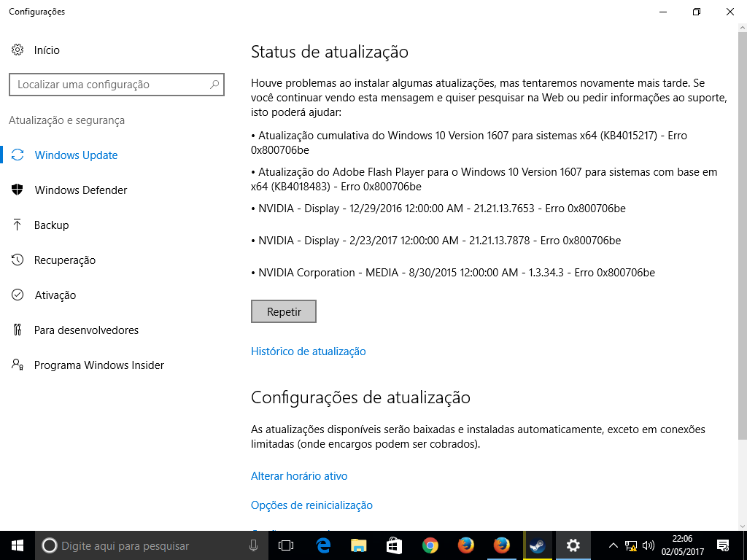Viewport: 747px width, 560px height.
Task: Click the KB4015217 cumulative update error text
Action: 469,143
